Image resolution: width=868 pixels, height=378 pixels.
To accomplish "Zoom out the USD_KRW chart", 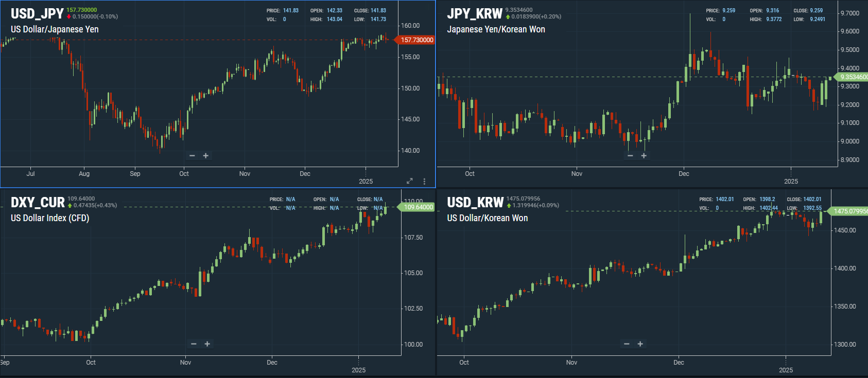I will point(627,344).
